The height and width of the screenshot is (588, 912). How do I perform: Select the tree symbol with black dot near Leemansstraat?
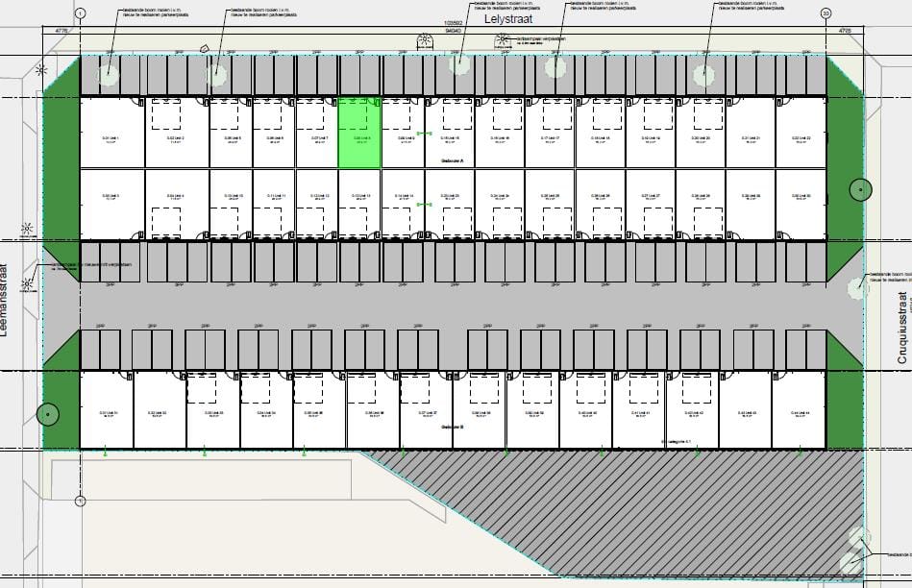click(x=47, y=414)
